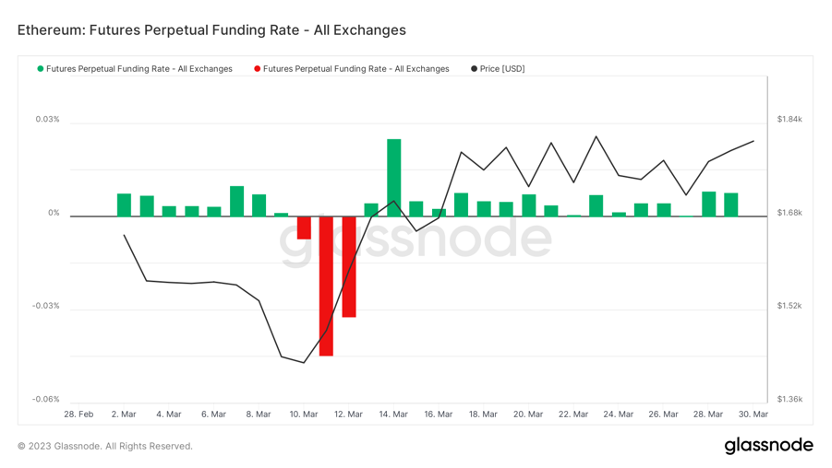Click the 14. Mar x-axis label
Screen dimensions: 832x468
pyautogui.click(x=393, y=414)
